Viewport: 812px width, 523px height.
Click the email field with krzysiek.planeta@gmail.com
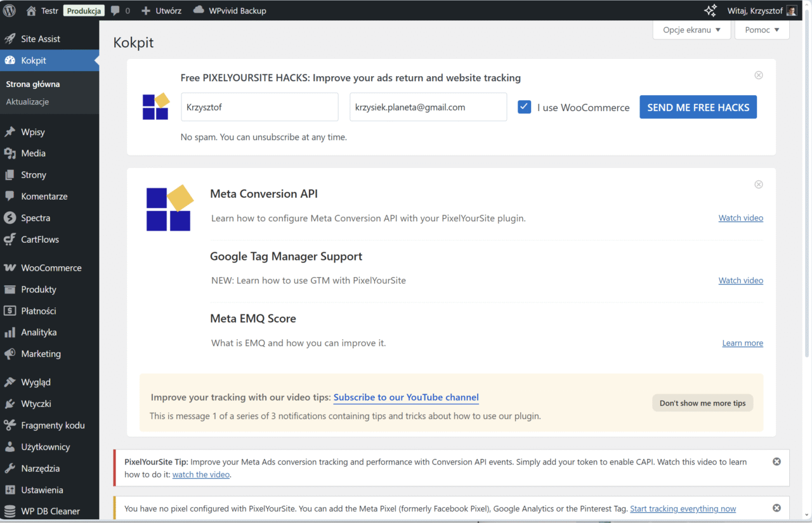point(428,107)
